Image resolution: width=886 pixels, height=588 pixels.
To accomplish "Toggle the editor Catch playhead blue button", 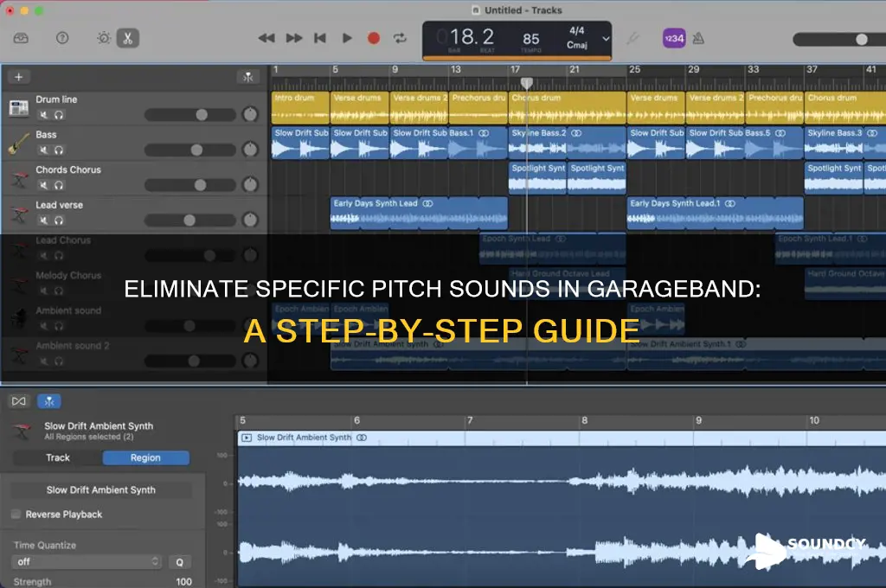I will (49, 401).
